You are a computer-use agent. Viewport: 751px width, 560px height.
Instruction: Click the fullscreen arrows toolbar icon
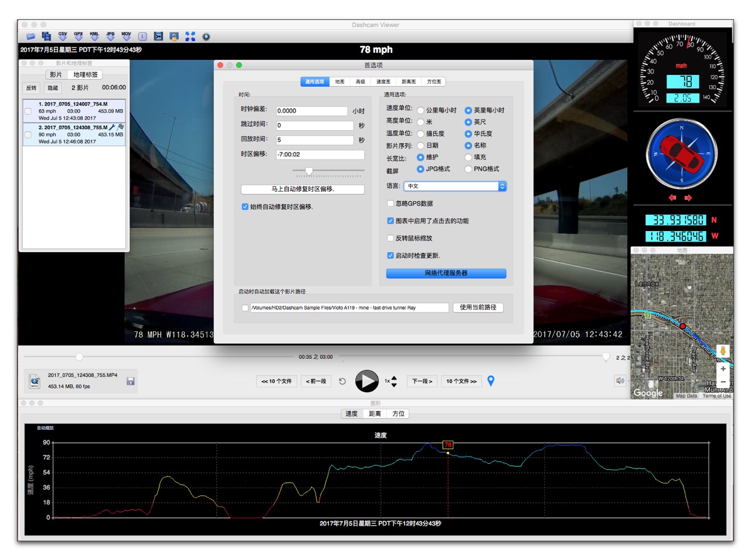point(190,36)
